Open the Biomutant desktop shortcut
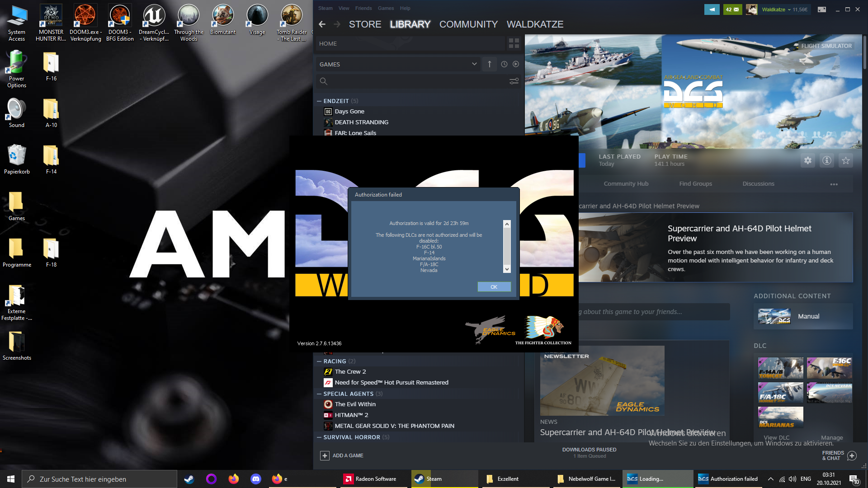This screenshot has width=868, height=488. (x=223, y=19)
